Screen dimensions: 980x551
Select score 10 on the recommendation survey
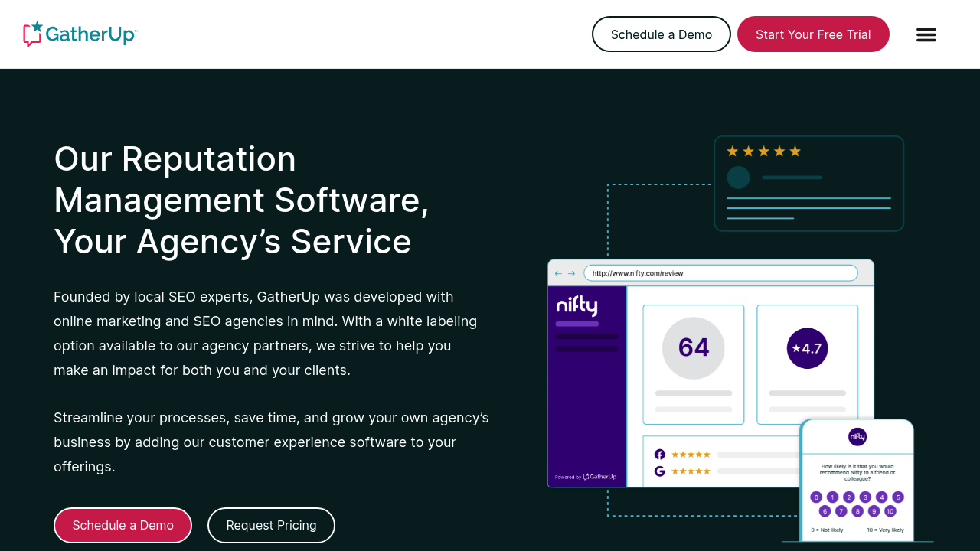(x=890, y=511)
